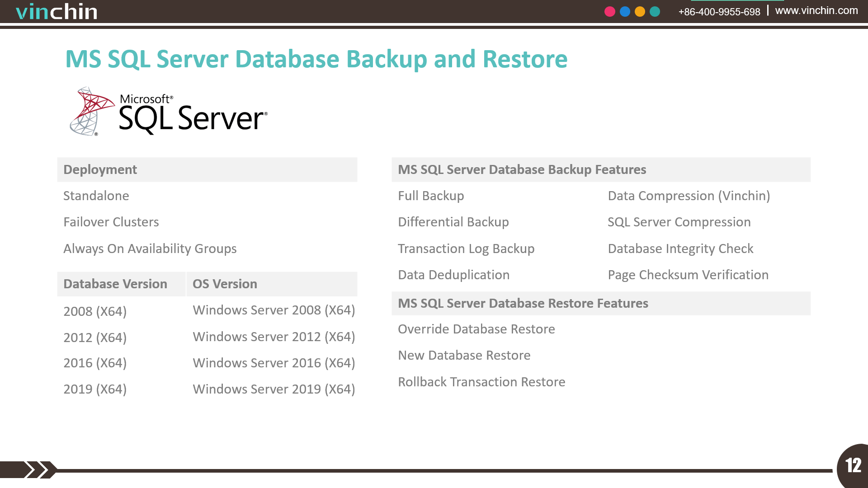Select Transaction Log Backup text
The image size is (868, 488).
point(466,249)
